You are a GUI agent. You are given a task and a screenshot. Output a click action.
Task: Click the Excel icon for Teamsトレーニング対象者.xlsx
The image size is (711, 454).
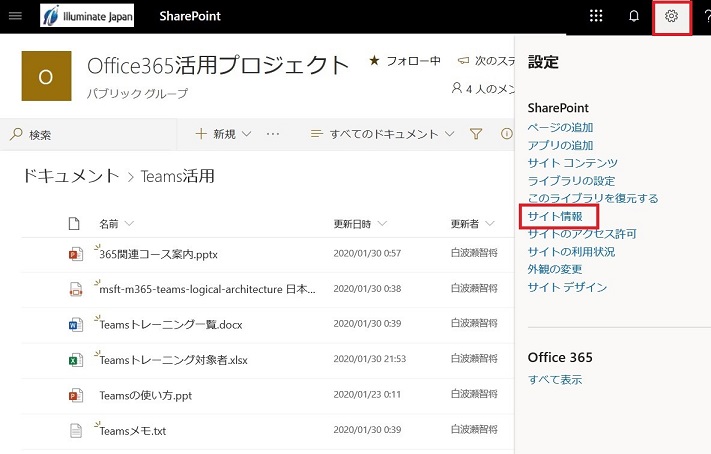pyautogui.click(x=74, y=359)
